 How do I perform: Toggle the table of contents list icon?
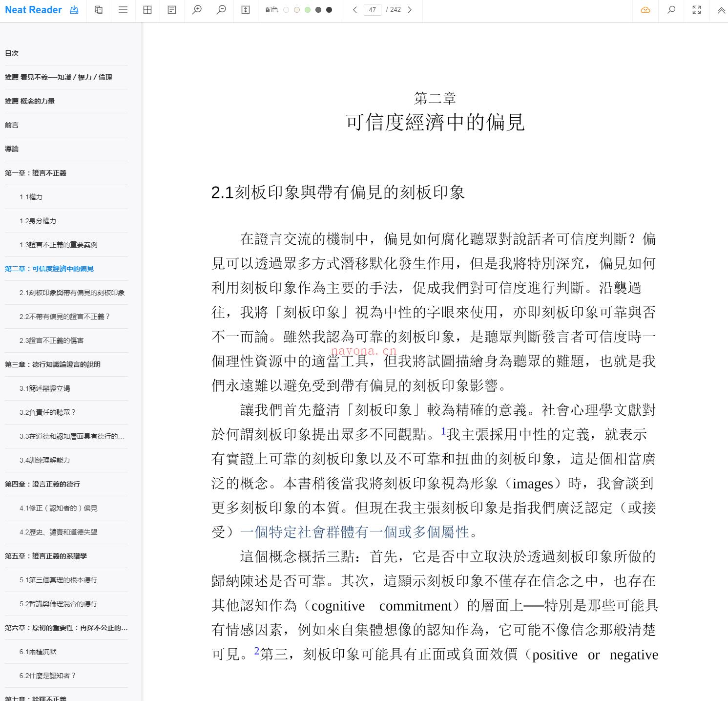coord(123,10)
